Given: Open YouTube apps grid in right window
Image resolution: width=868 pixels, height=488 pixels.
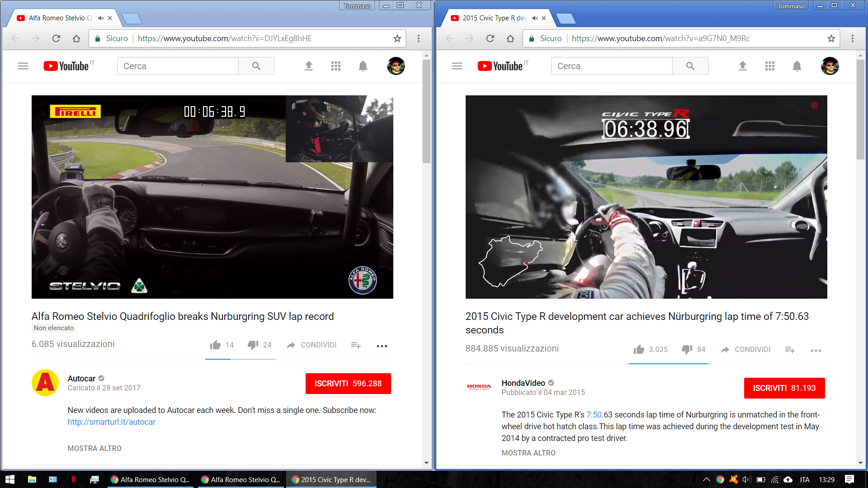Looking at the screenshot, I should (x=770, y=66).
